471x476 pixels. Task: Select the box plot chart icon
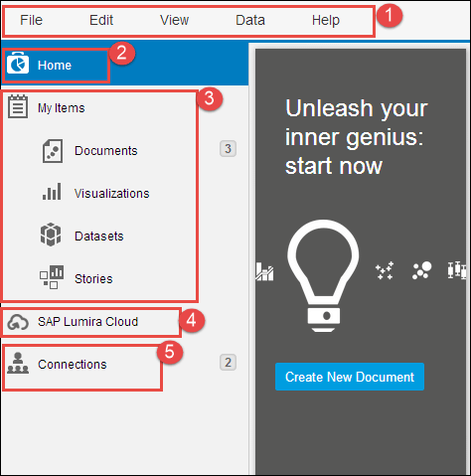456,270
